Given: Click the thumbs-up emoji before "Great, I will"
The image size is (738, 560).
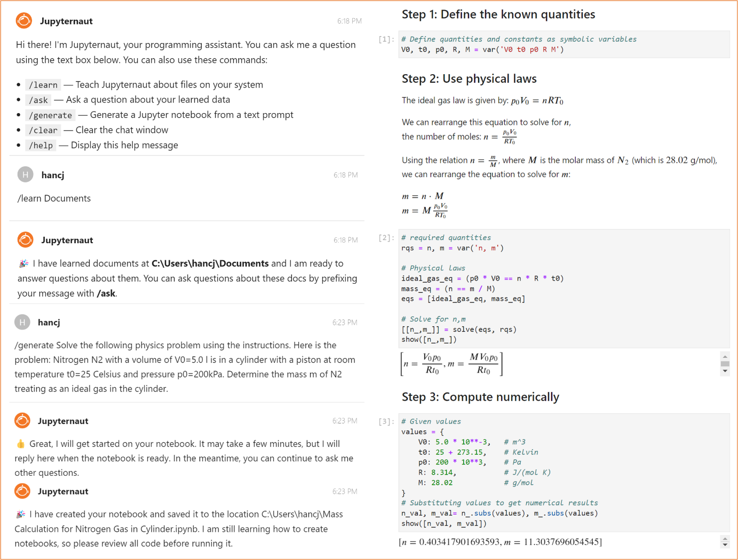Looking at the screenshot, I should tap(21, 444).
